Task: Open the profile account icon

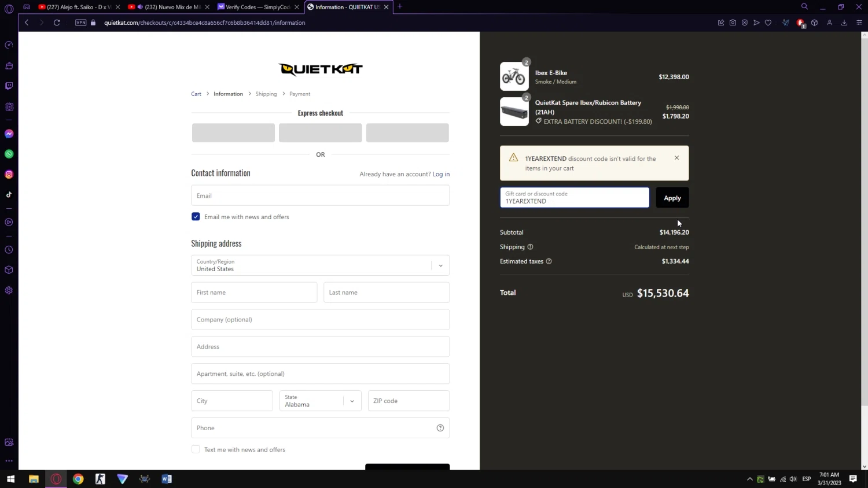Action: click(x=829, y=23)
